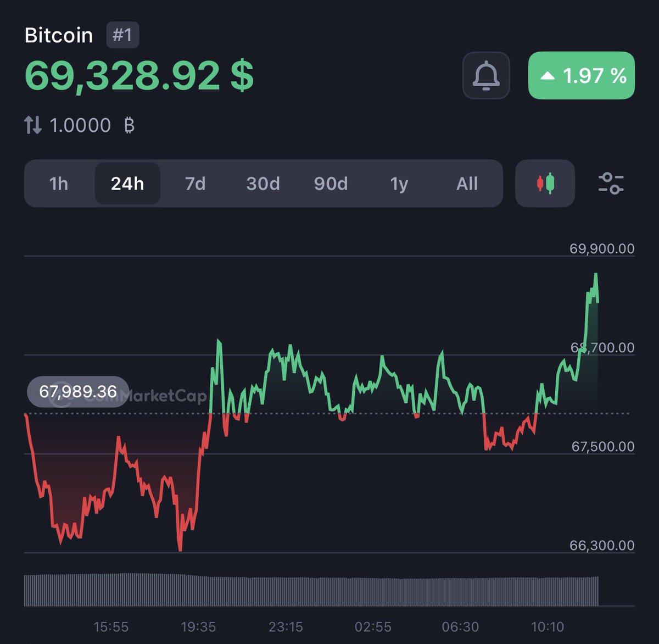Tap the 23:15 time label
Image resolution: width=659 pixels, height=644 pixels.
tap(286, 626)
